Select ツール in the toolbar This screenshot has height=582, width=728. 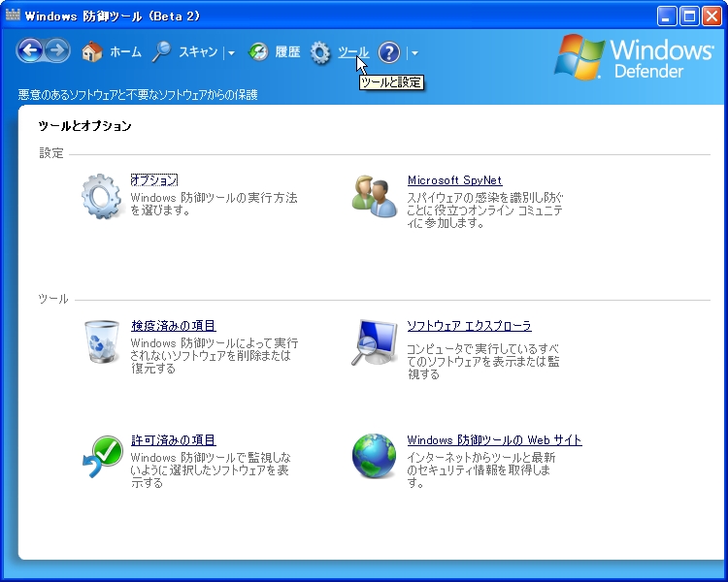[353, 52]
